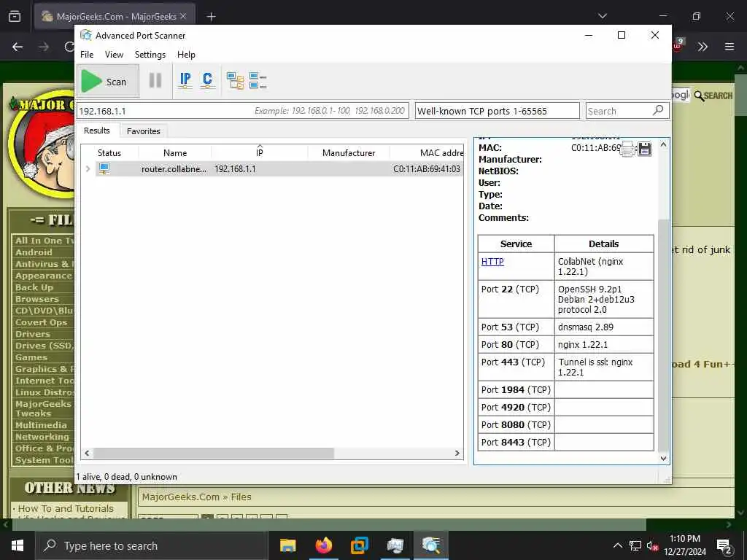Image resolution: width=747 pixels, height=560 pixels.
Task: Click the TCP ports range field
Action: tap(498, 111)
